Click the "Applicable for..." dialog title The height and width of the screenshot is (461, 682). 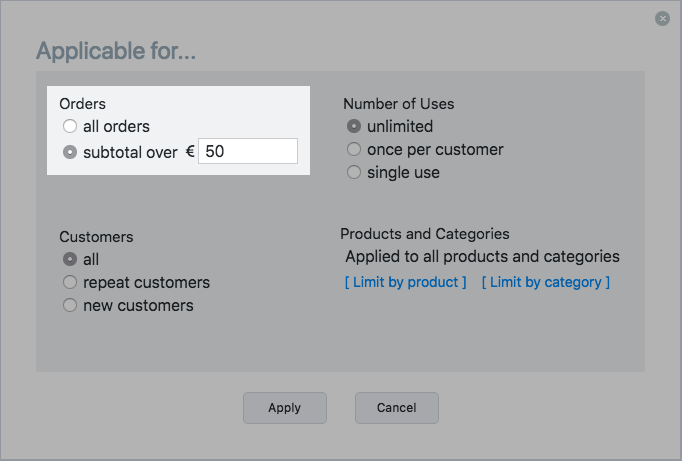116,51
